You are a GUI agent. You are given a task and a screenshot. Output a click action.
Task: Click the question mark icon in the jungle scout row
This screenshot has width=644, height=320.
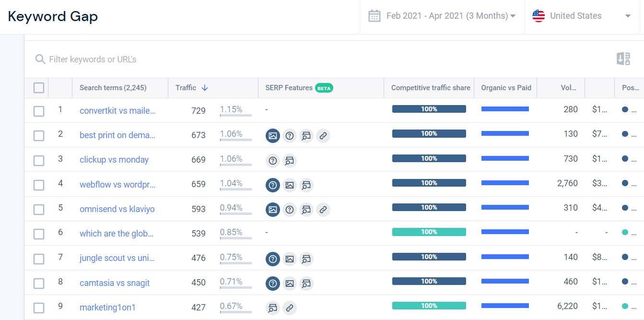(273, 259)
